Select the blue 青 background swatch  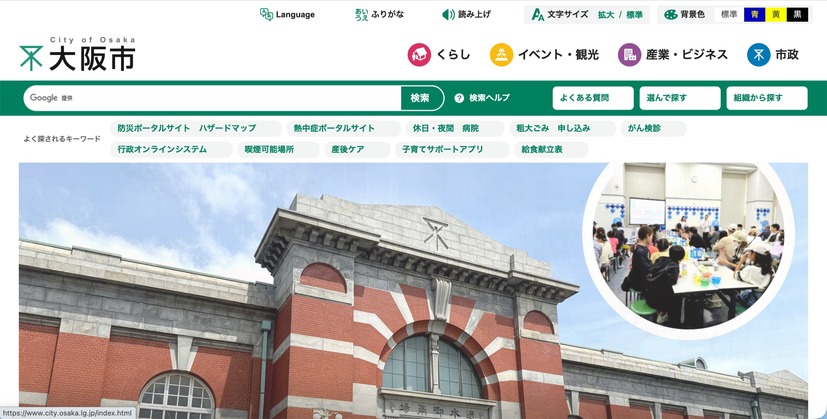pyautogui.click(x=755, y=15)
